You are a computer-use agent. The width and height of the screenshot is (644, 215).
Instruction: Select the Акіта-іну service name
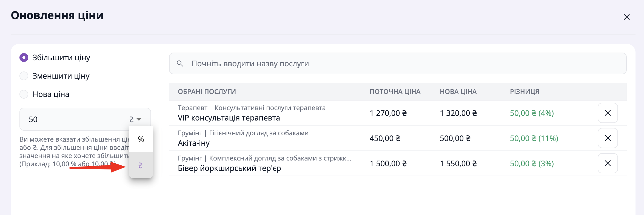[x=194, y=143]
